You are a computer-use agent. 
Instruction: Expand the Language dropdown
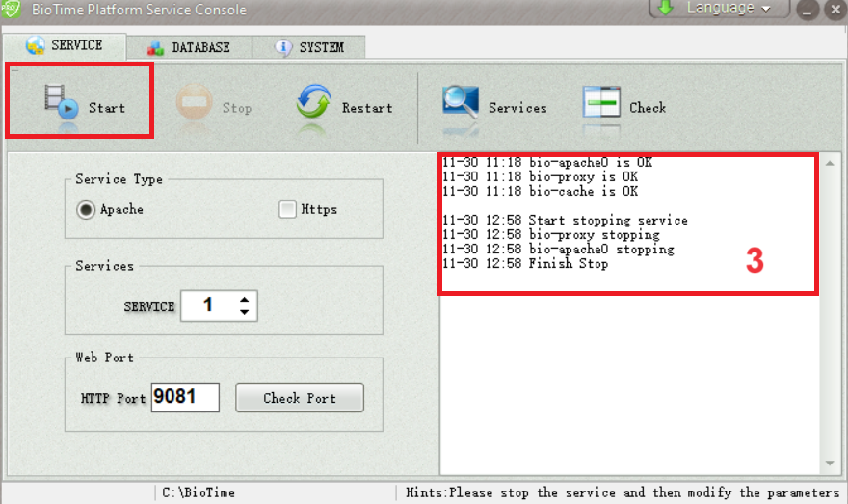[766, 9]
